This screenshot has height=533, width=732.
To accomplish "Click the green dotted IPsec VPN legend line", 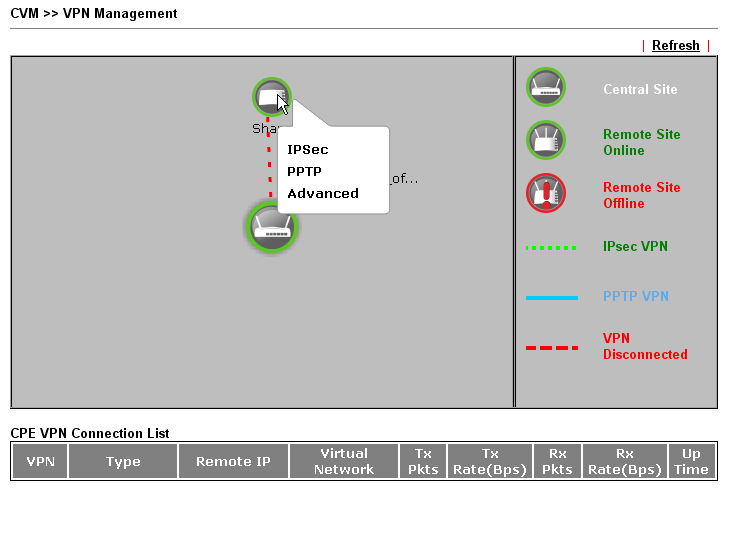I will pos(551,248).
